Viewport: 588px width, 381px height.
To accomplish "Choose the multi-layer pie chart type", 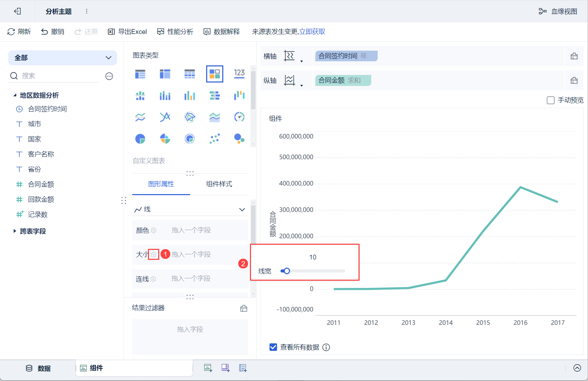I will click(190, 139).
